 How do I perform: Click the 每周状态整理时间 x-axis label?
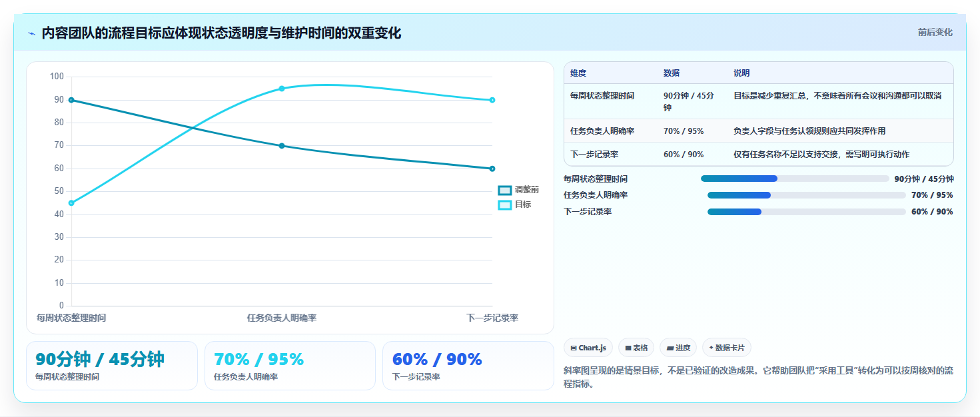(x=71, y=318)
